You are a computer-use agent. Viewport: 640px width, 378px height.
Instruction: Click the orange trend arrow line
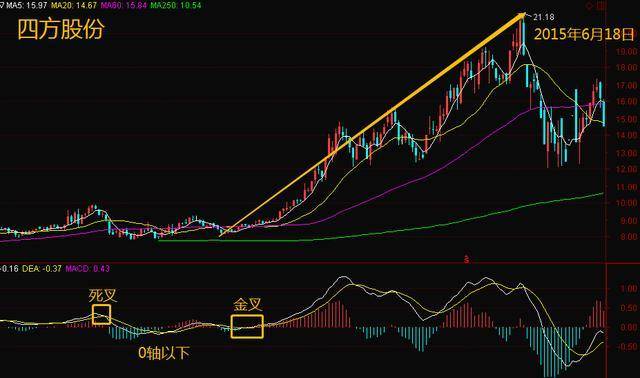coord(371,125)
